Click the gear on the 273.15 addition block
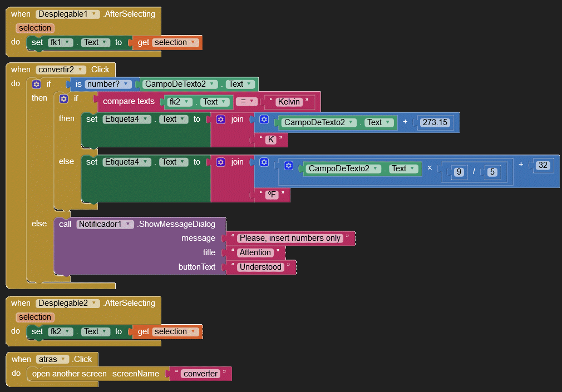Screen dimensions: 562x392 click(264, 120)
